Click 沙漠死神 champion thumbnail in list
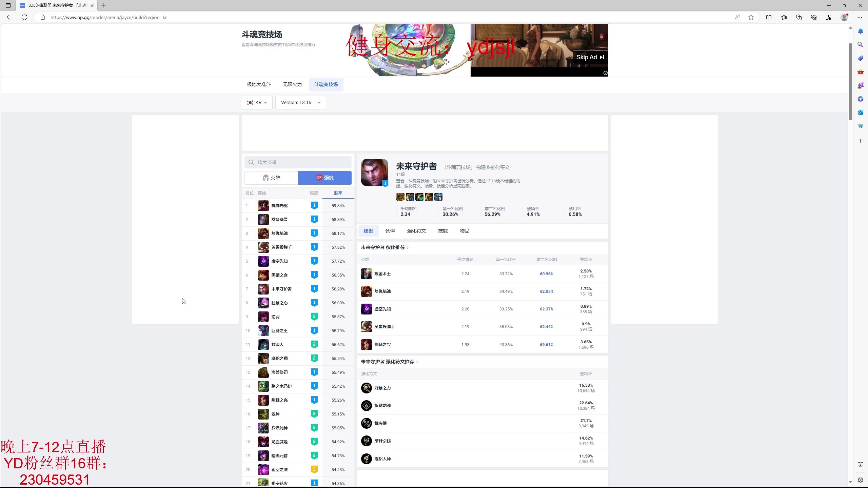 point(263,428)
